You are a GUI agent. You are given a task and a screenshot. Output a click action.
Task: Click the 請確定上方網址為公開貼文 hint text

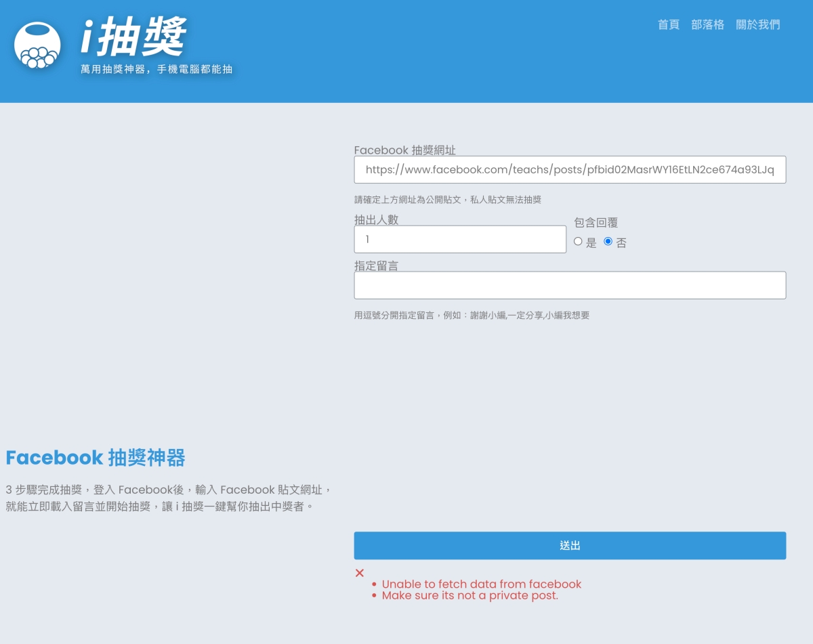point(448,200)
